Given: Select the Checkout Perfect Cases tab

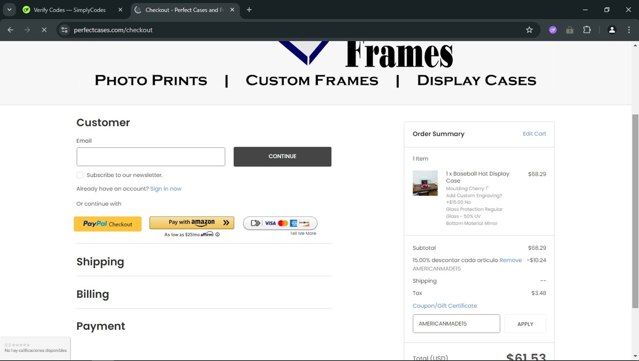Looking at the screenshot, I should [x=184, y=10].
